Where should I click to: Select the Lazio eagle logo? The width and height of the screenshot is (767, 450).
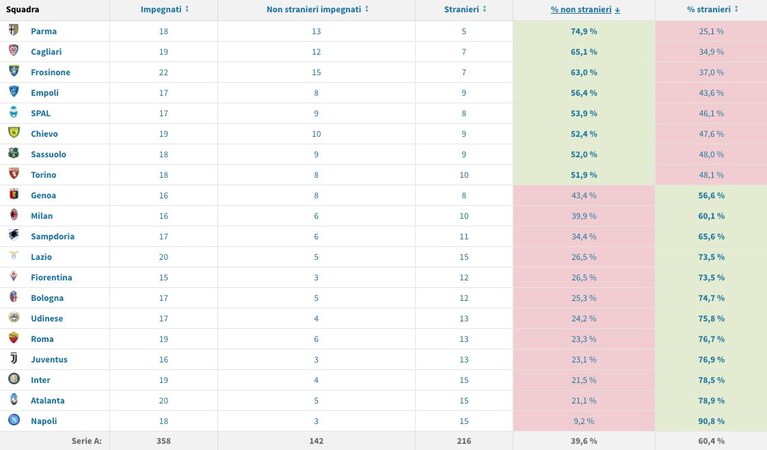point(14,255)
